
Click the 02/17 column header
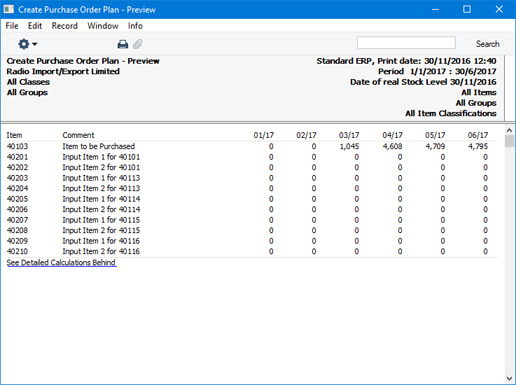(306, 135)
